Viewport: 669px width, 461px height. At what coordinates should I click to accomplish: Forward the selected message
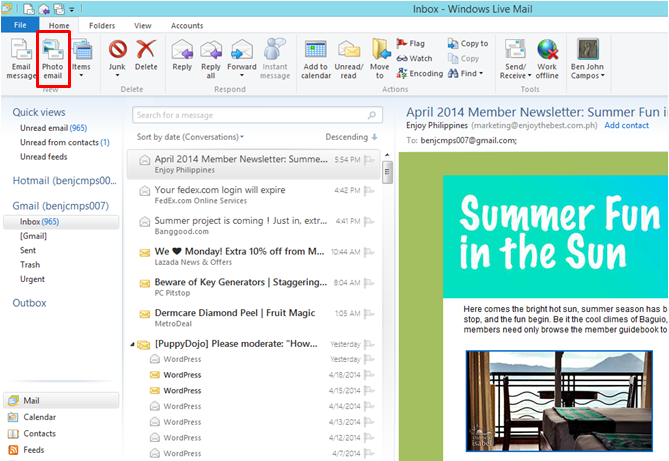pyautogui.click(x=241, y=59)
